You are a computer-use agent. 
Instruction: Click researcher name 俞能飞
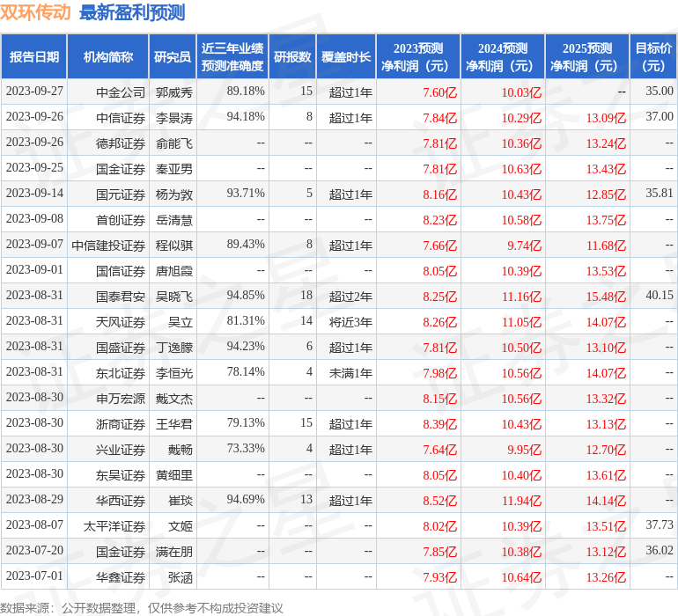(x=174, y=143)
